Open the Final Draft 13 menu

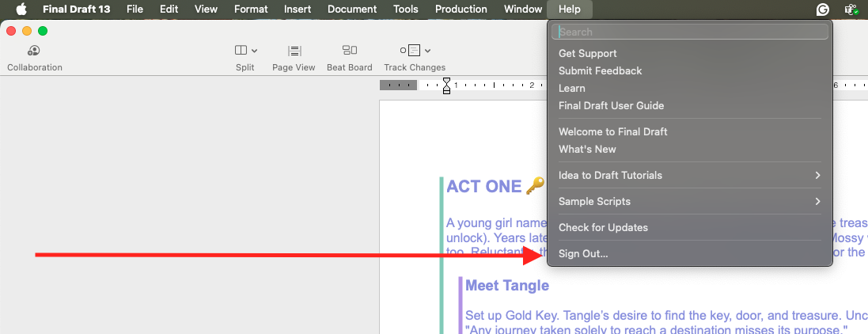pos(77,9)
